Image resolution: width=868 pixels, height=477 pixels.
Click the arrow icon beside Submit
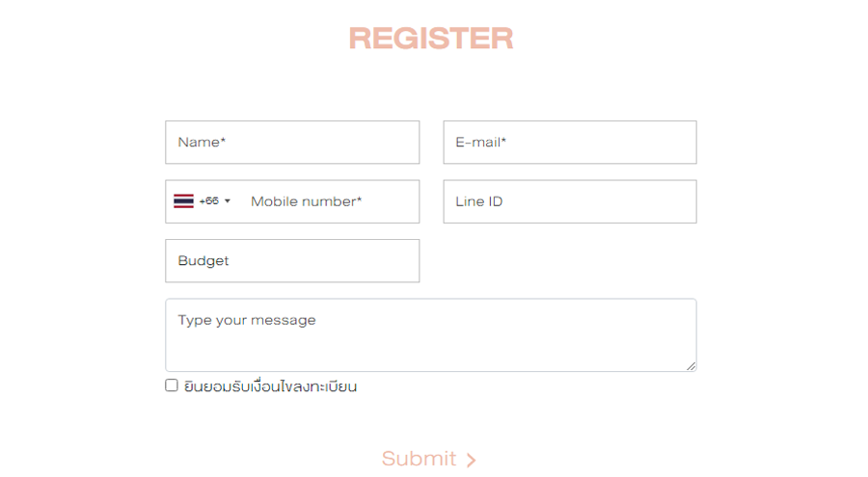click(x=471, y=460)
